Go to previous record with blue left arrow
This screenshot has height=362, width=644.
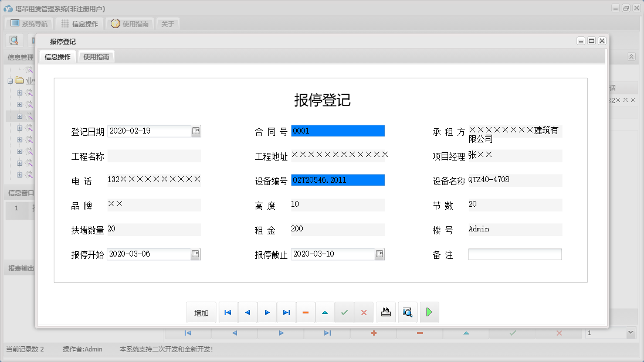click(247, 312)
